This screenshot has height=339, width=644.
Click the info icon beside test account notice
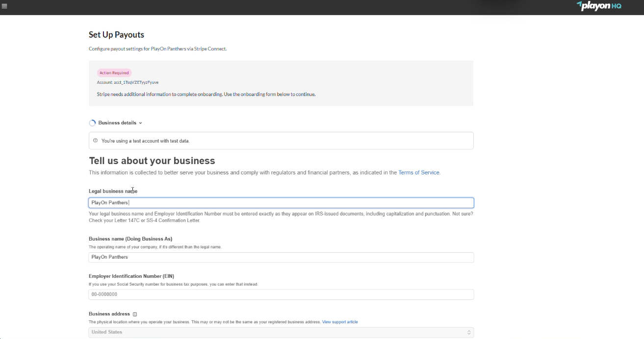(x=95, y=141)
